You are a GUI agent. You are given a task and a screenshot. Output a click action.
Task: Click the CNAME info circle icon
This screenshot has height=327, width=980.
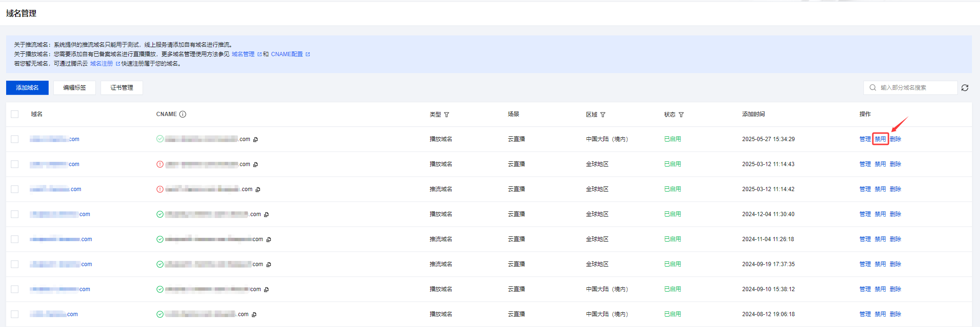(183, 114)
